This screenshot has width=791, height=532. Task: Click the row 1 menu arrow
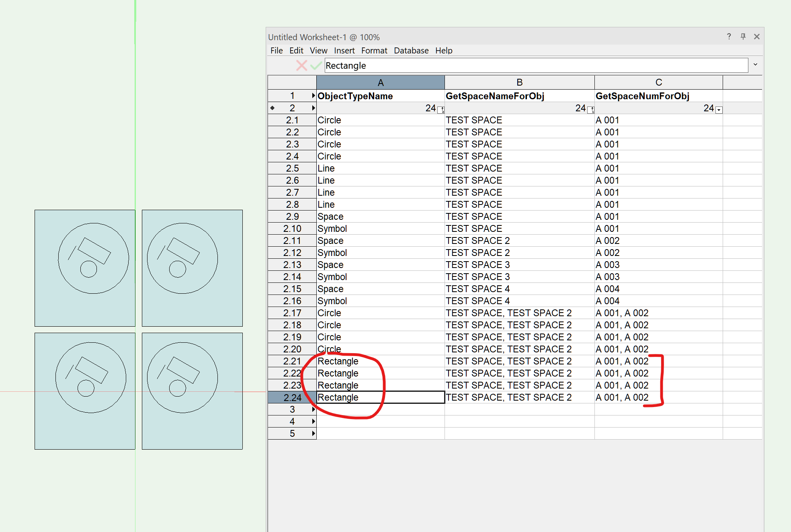313,96
